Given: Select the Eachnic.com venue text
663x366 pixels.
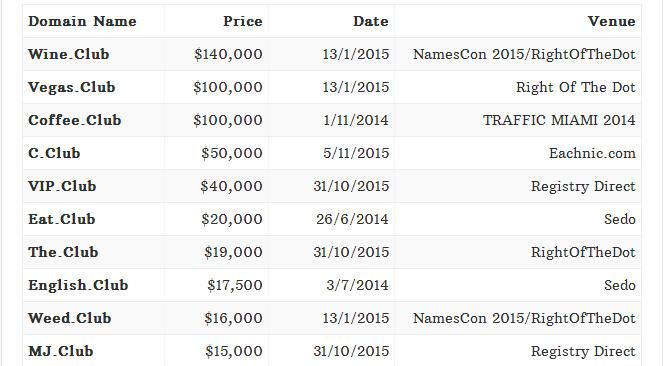Looking at the screenshot, I should [592, 153].
